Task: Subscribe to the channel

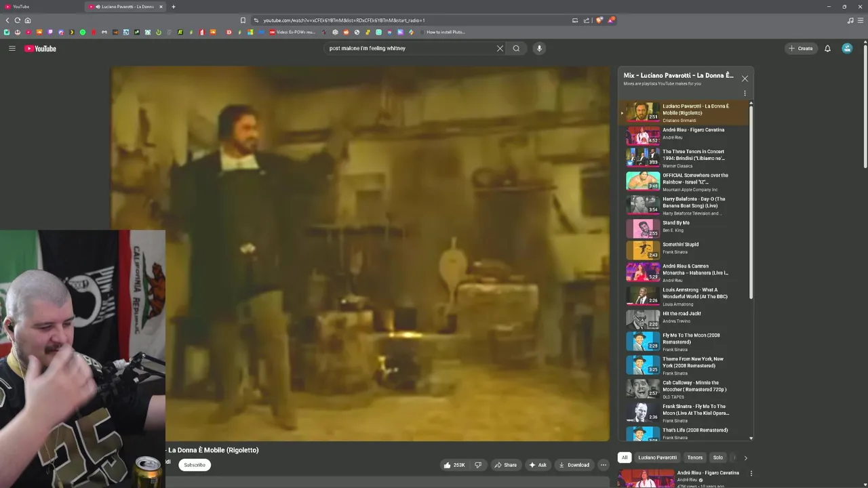Action: coord(195,465)
